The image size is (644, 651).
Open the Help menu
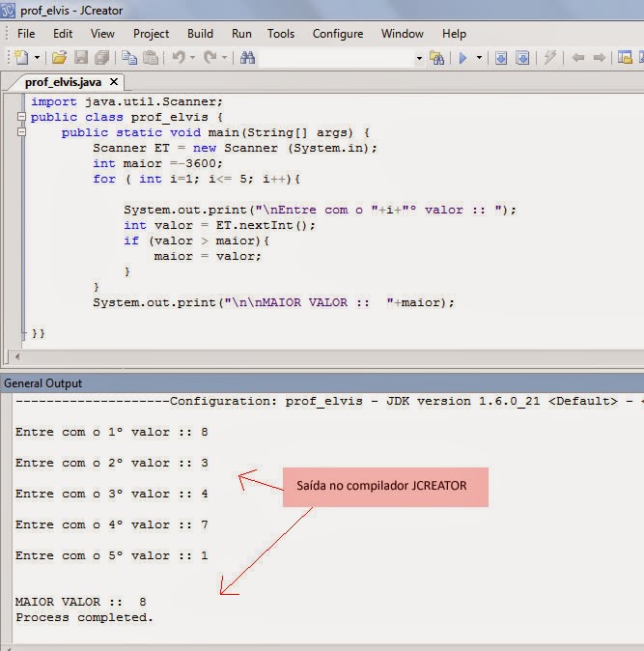[454, 34]
